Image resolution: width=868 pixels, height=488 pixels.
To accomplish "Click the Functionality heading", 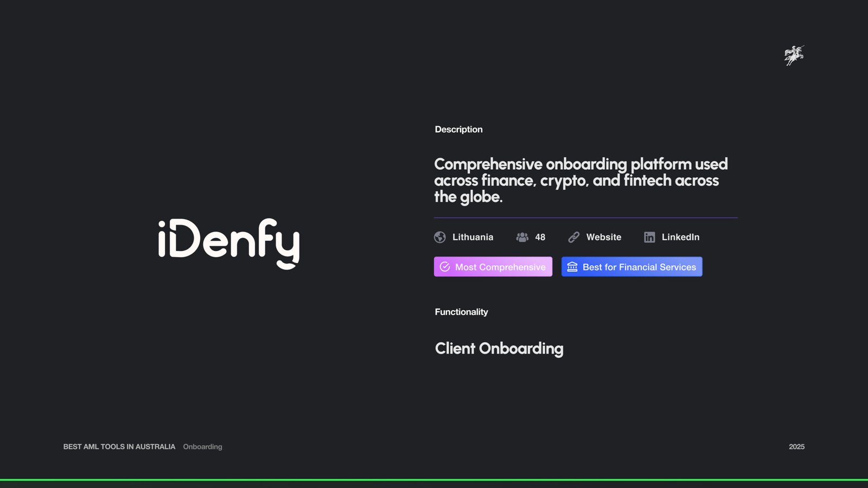I will [x=461, y=312].
